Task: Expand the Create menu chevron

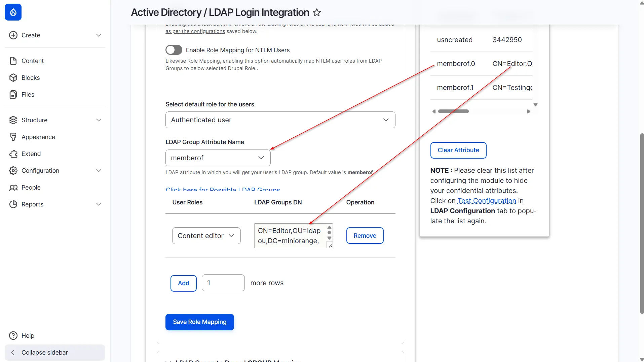Action: tap(99, 35)
